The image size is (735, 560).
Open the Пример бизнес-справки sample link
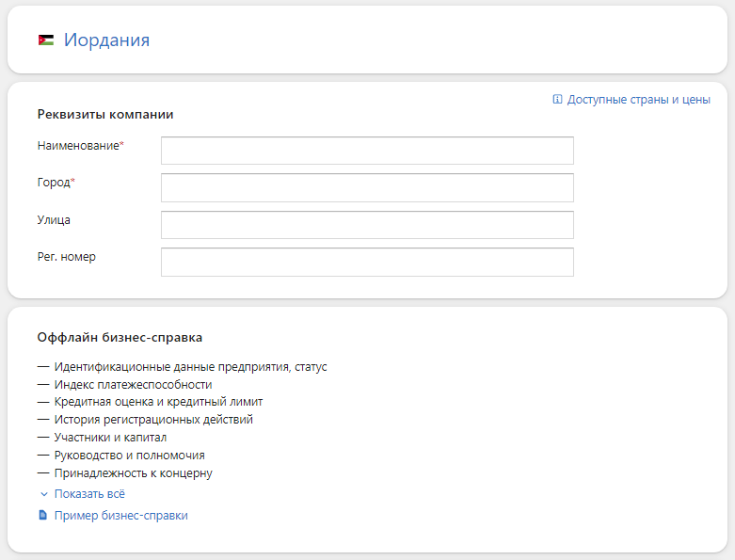pos(121,516)
